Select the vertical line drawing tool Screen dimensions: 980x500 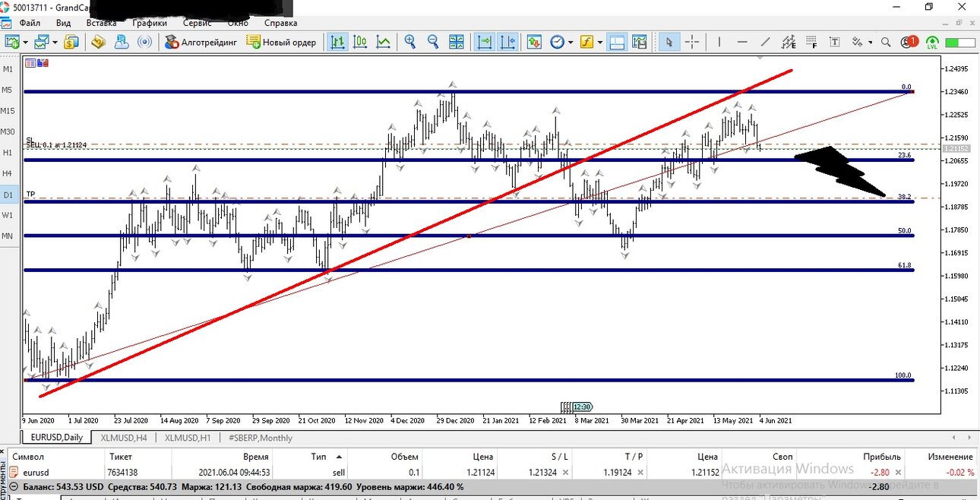click(719, 42)
